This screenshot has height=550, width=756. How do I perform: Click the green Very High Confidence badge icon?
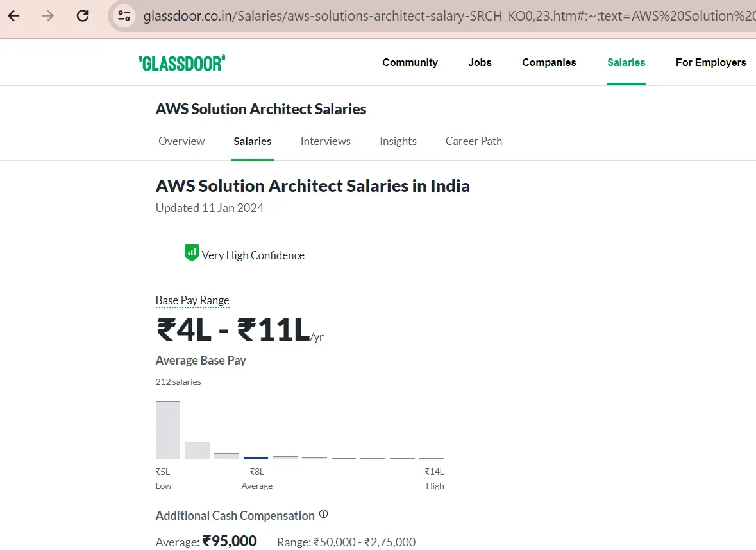pyautogui.click(x=191, y=253)
